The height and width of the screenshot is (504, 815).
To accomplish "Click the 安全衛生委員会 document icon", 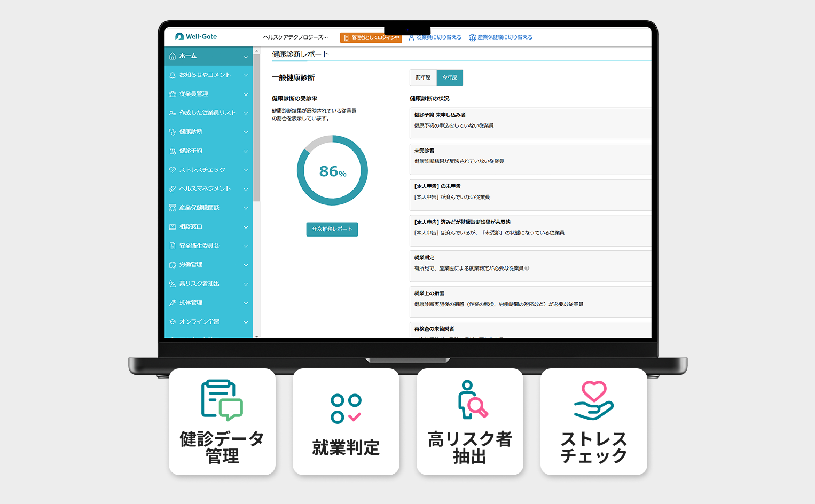I will (173, 246).
